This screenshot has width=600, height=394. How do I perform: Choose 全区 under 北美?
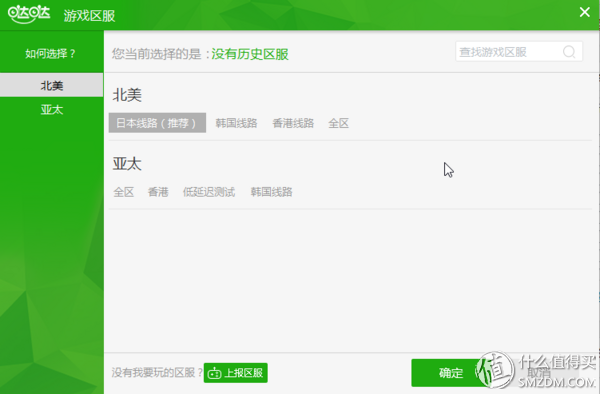(x=339, y=123)
